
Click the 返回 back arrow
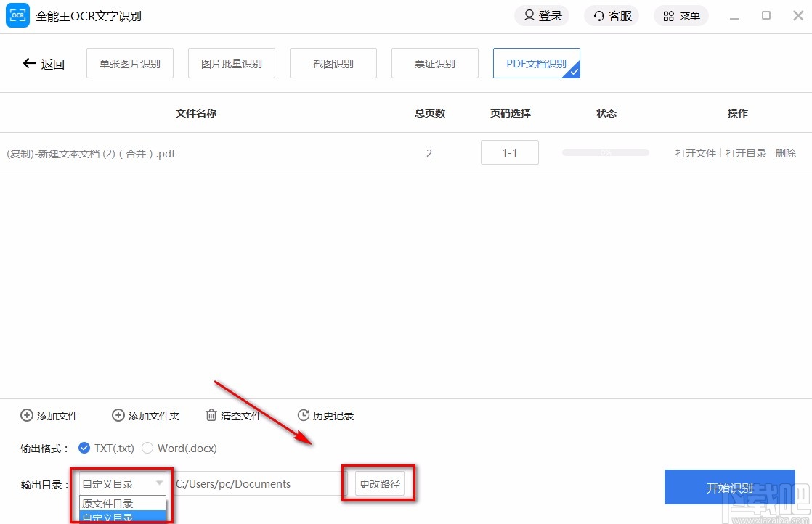[29, 63]
